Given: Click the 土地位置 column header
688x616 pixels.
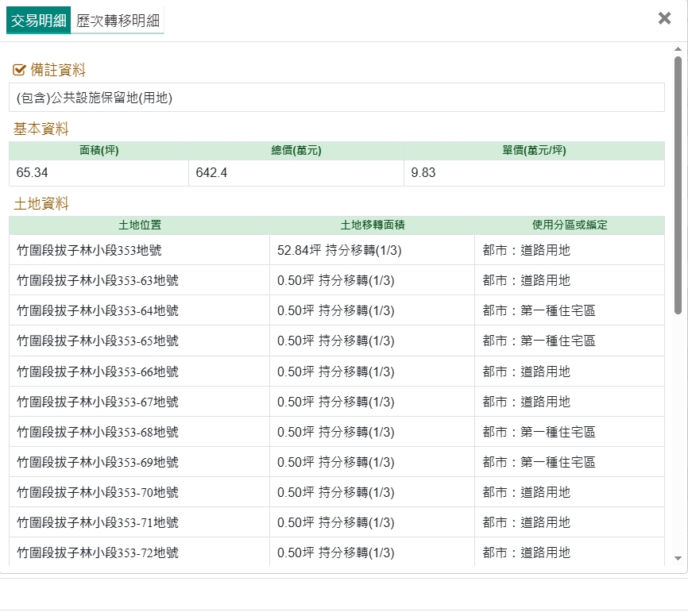Looking at the screenshot, I should pos(139,225).
